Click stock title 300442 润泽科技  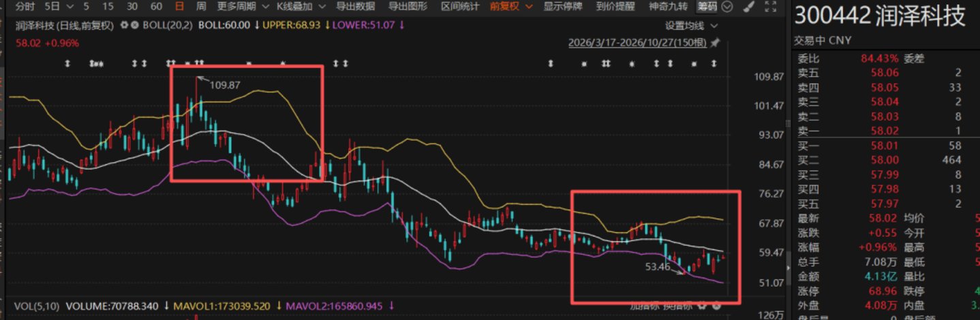click(881, 16)
